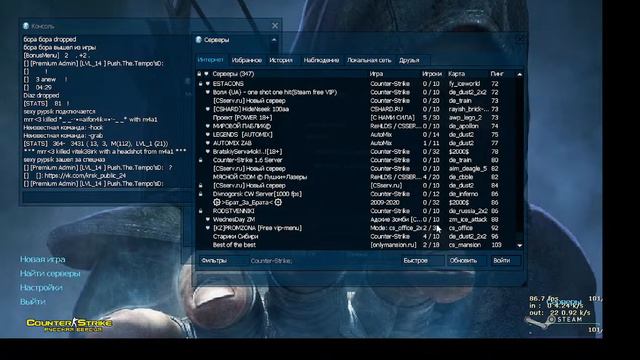Click shield icon beside Воля (UA) server

pyautogui.click(x=207, y=92)
